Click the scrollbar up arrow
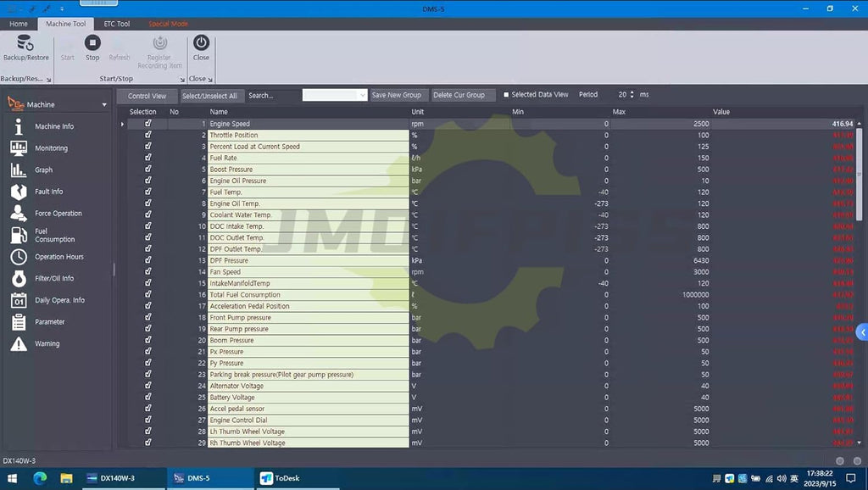The image size is (868, 490). coord(860,124)
